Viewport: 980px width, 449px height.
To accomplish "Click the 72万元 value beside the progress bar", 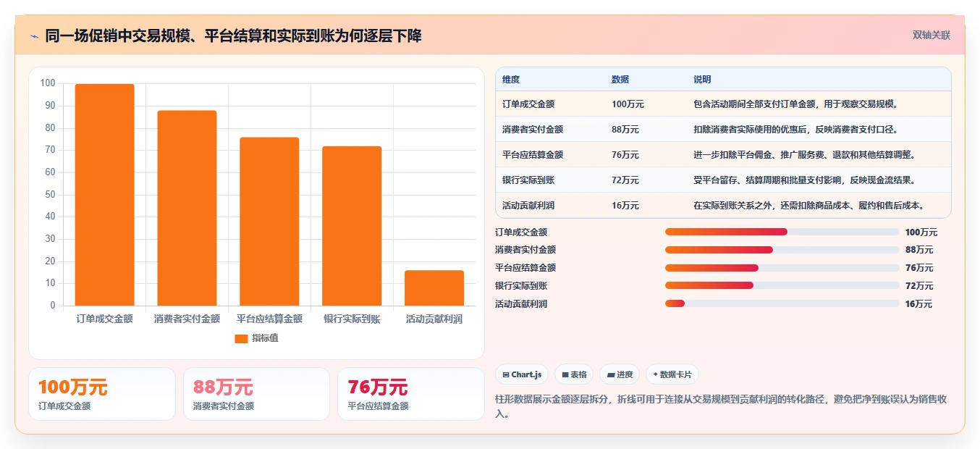I will pyautogui.click(x=919, y=286).
